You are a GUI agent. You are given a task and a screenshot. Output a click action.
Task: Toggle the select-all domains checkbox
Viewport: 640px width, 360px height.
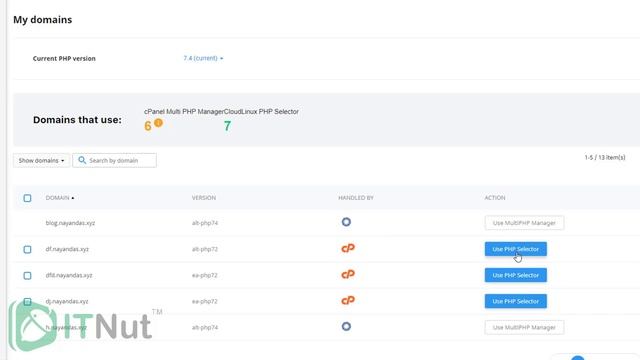tap(27, 198)
